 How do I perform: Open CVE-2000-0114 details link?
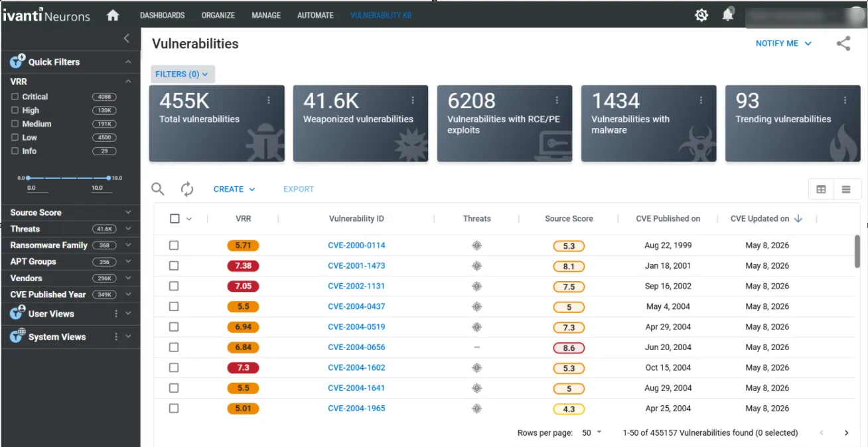356,245
